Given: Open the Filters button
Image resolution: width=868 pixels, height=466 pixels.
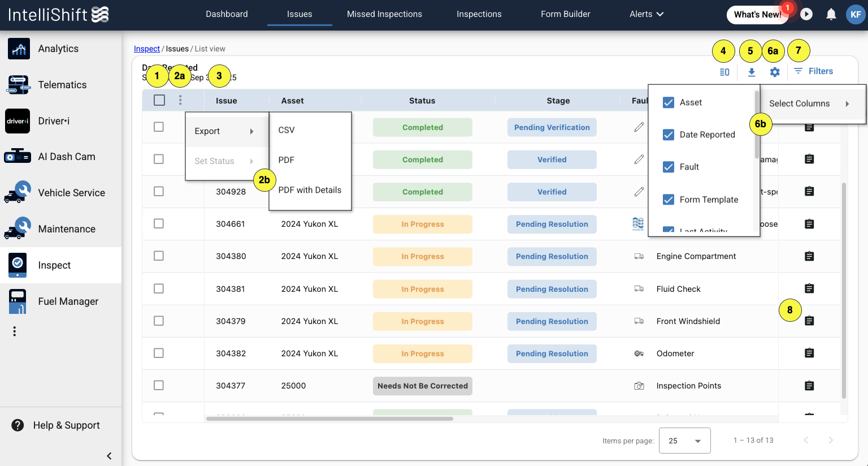Looking at the screenshot, I should click(813, 71).
